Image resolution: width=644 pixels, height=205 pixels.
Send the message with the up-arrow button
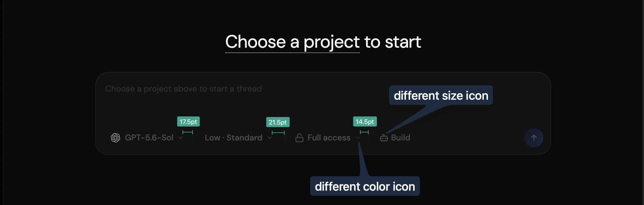(x=534, y=138)
